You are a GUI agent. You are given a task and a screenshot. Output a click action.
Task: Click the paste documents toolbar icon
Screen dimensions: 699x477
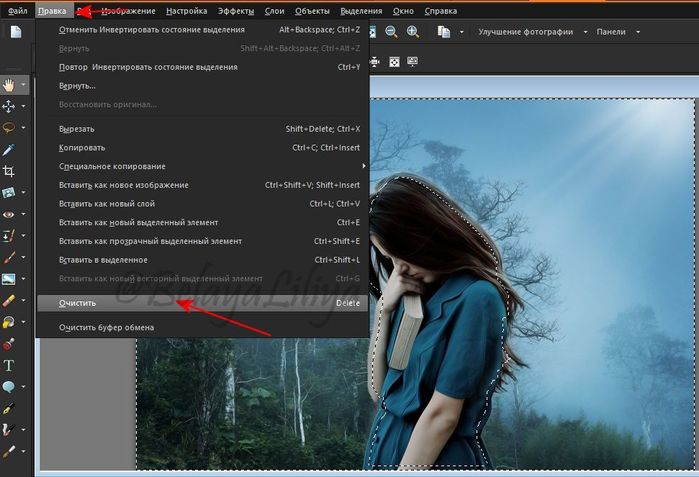pos(444,32)
